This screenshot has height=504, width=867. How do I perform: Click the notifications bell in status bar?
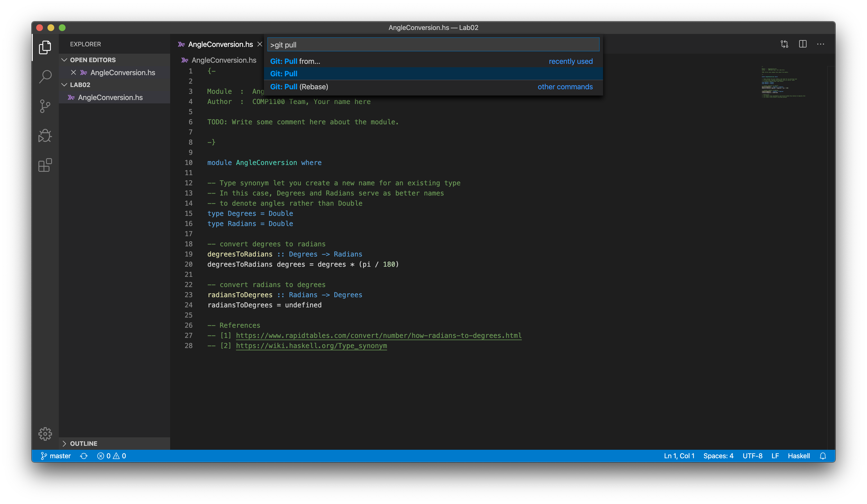click(823, 455)
